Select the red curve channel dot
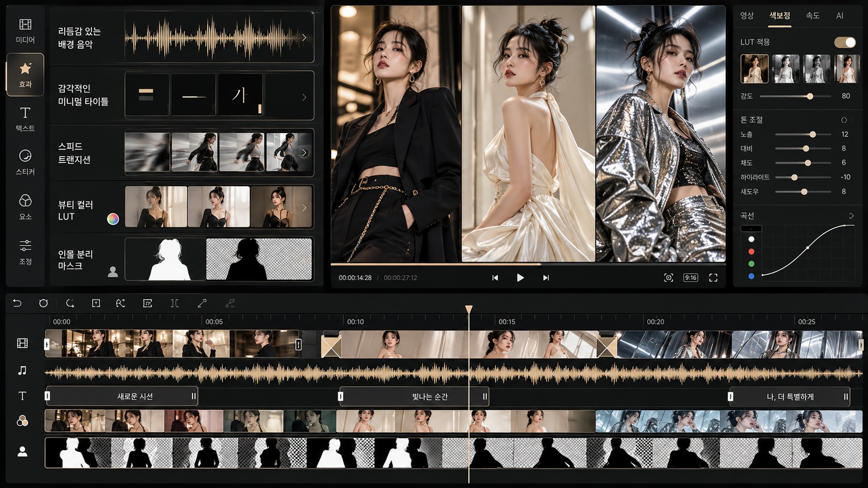Viewport: 868px width, 488px height. pos(751,251)
